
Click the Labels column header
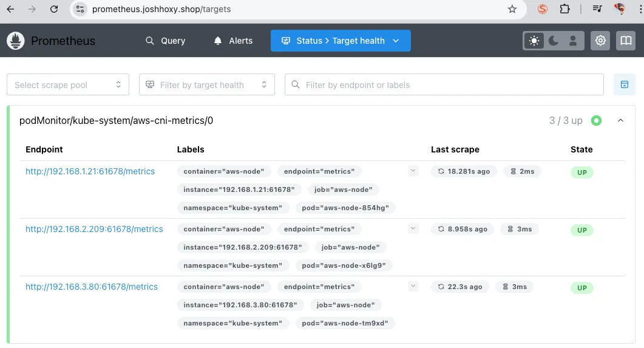click(x=191, y=149)
